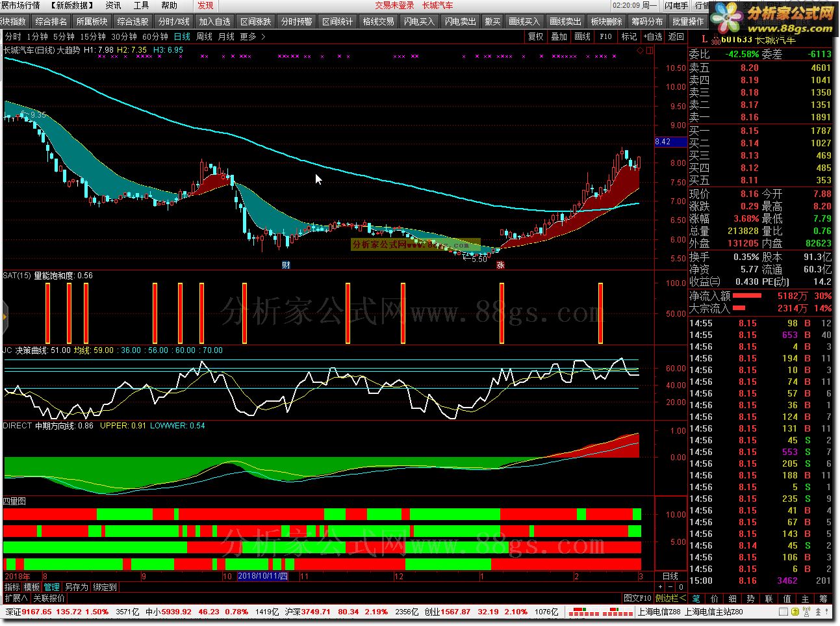Click the plus zoom-in button under 日线

[x=661, y=587]
